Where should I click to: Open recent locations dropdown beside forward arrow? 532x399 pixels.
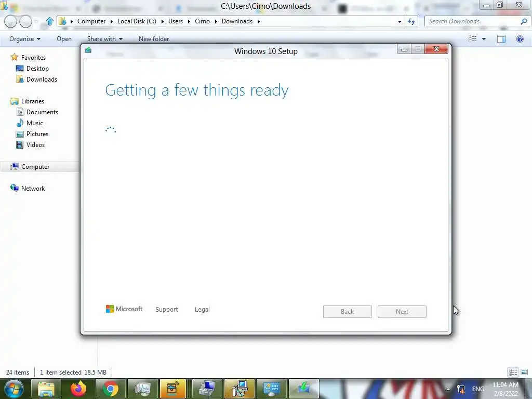36,22
